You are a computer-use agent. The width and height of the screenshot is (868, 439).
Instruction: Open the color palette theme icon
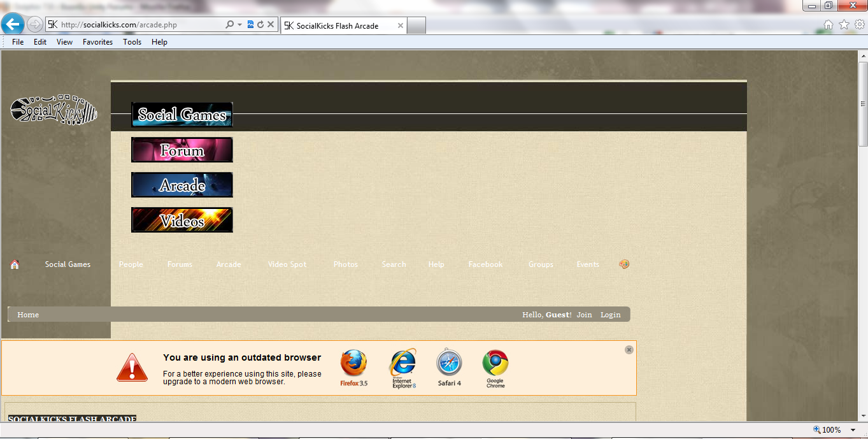624,264
